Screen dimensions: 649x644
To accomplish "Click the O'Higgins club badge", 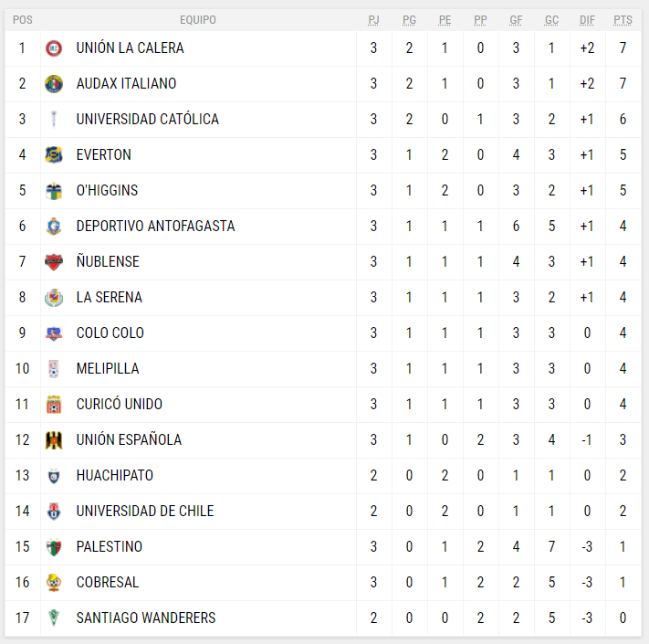I will pos(54,190).
